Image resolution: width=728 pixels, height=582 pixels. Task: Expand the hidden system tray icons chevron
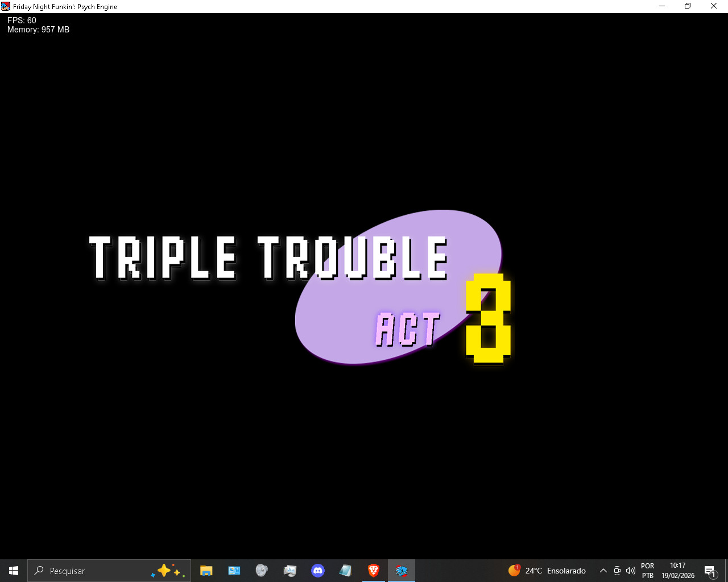(x=603, y=571)
